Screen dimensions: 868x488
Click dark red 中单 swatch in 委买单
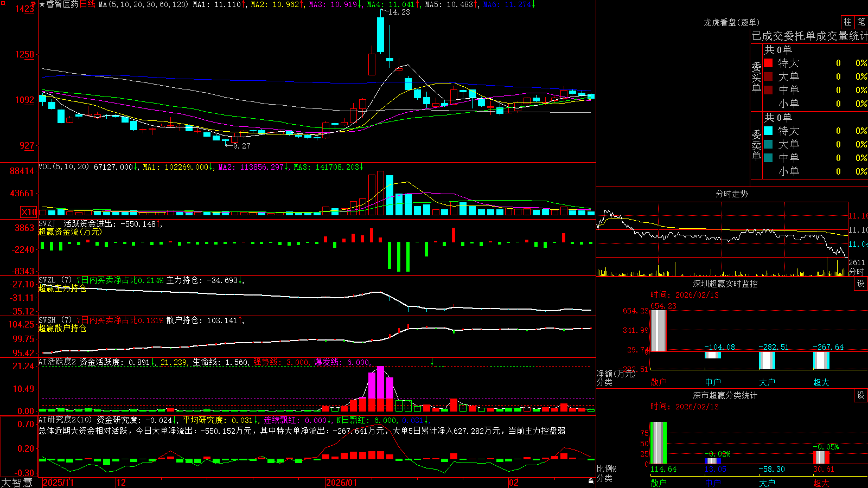(x=768, y=90)
